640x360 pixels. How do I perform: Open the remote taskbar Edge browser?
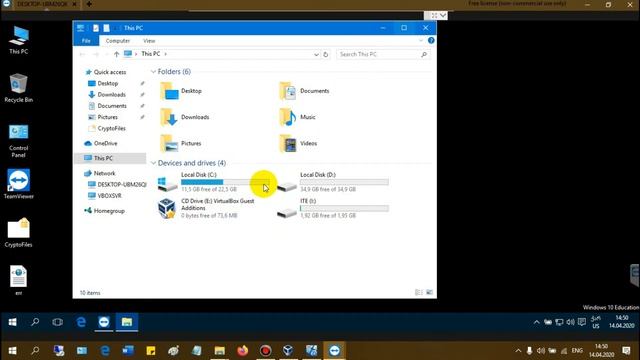[x=81, y=322]
